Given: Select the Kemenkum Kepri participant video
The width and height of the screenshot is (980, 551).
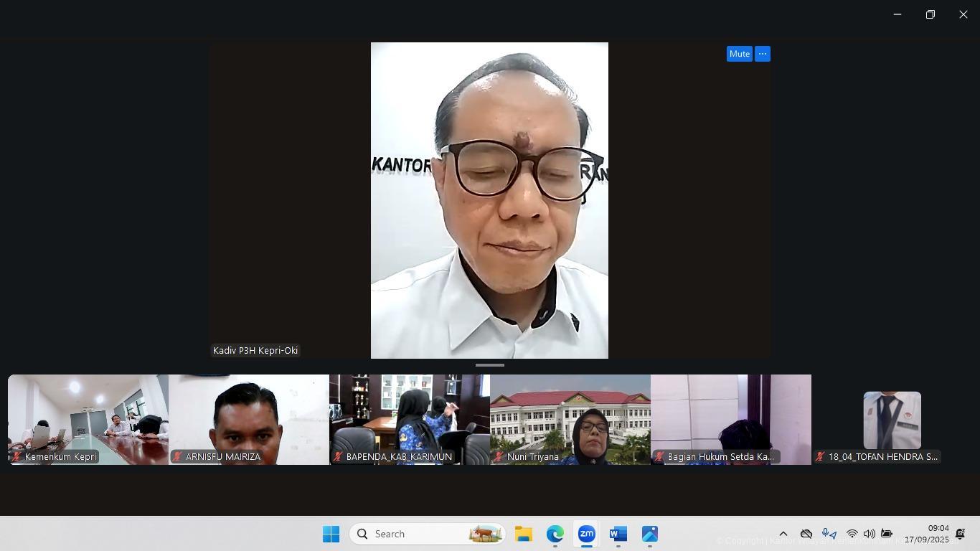Looking at the screenshot, I should (x=88, y=419).
